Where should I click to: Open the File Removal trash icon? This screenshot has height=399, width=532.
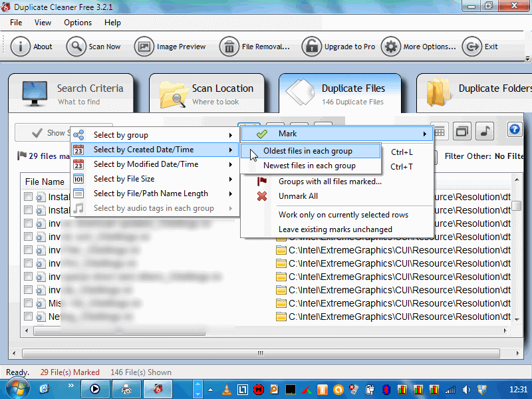click(229, 47)
